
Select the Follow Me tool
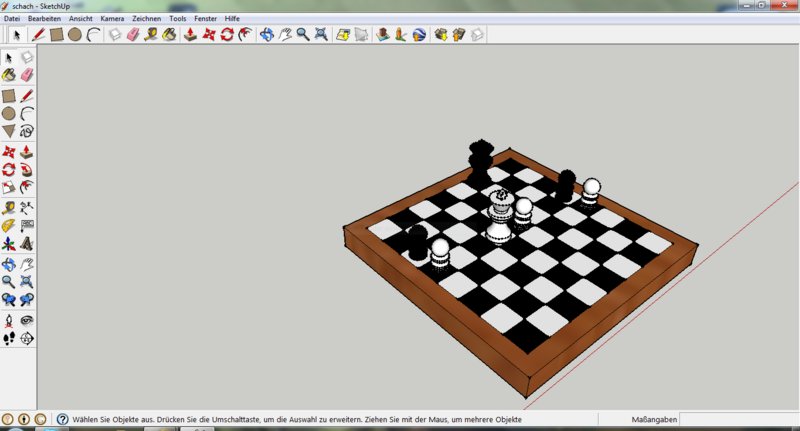point(27,168)
